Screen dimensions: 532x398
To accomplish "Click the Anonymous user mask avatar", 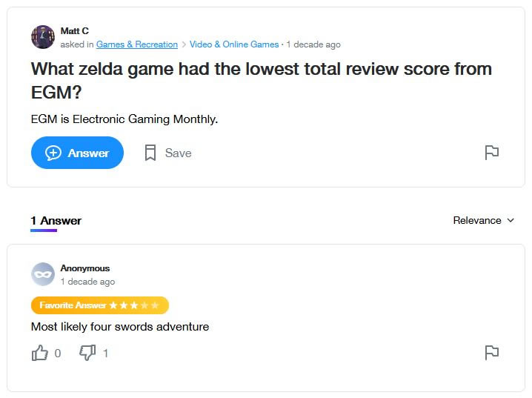I will tap(43, 274).
